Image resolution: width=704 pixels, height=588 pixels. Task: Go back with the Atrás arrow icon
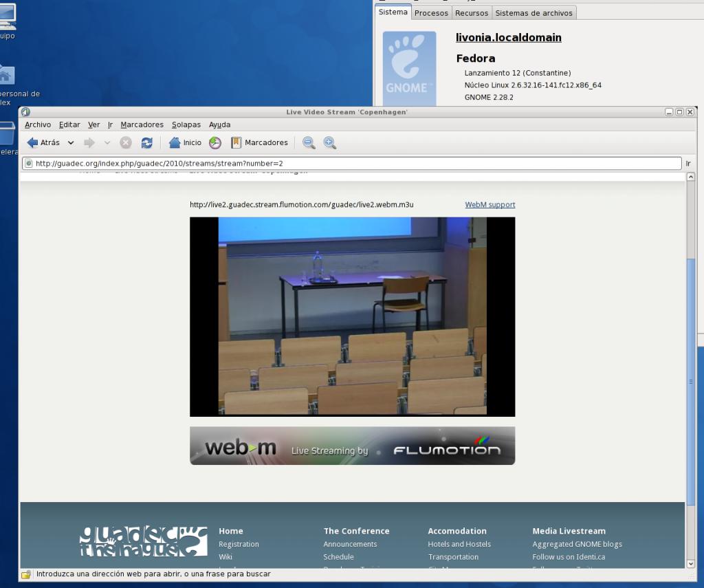point(32,143)
